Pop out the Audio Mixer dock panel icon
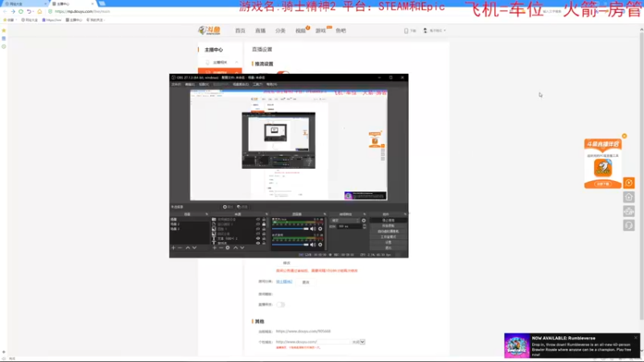 (x=324, y=214)
